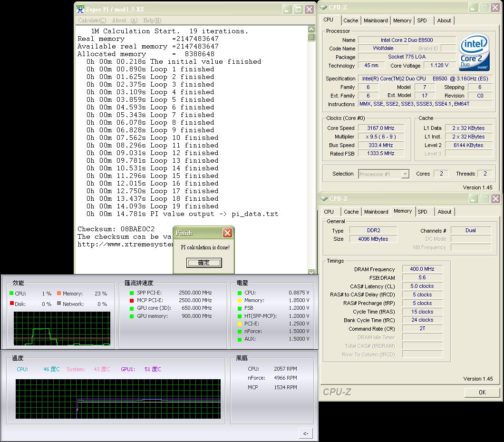Open About tab in top CPU-Z window

444,20
